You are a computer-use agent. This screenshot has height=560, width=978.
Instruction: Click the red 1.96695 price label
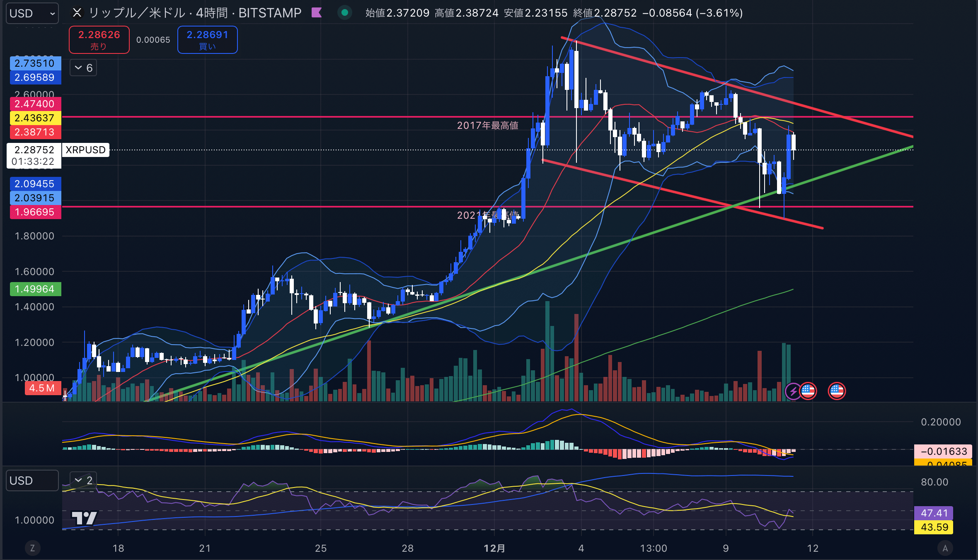pyautogui.click(x=35, y=212)
